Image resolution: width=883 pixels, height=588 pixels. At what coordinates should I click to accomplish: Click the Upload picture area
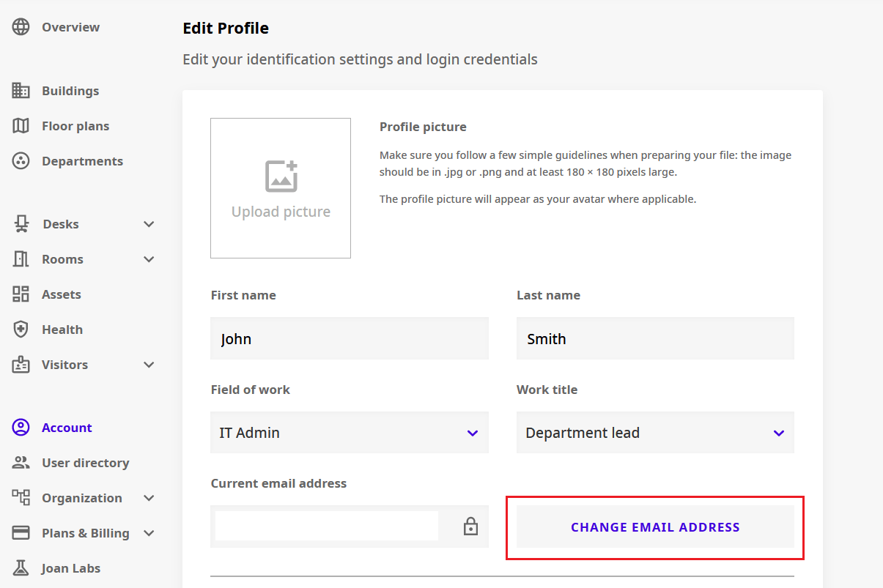281,187
